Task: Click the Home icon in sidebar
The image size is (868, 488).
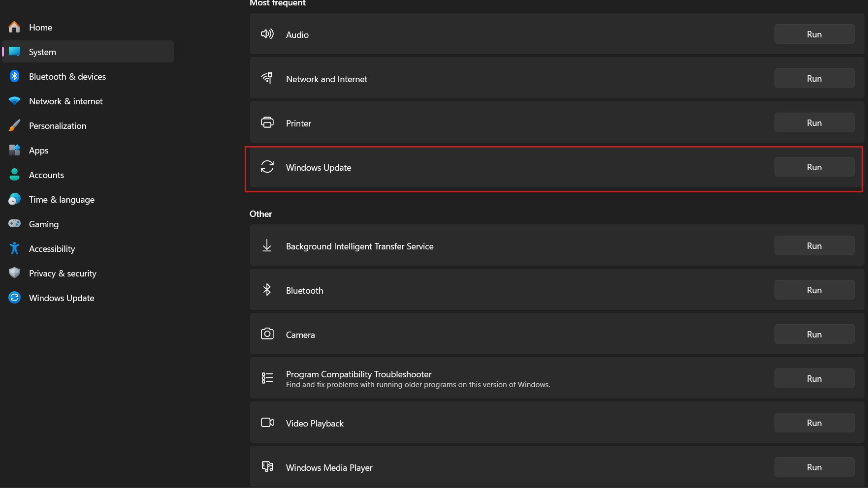Action: click(x=15, y=27)
